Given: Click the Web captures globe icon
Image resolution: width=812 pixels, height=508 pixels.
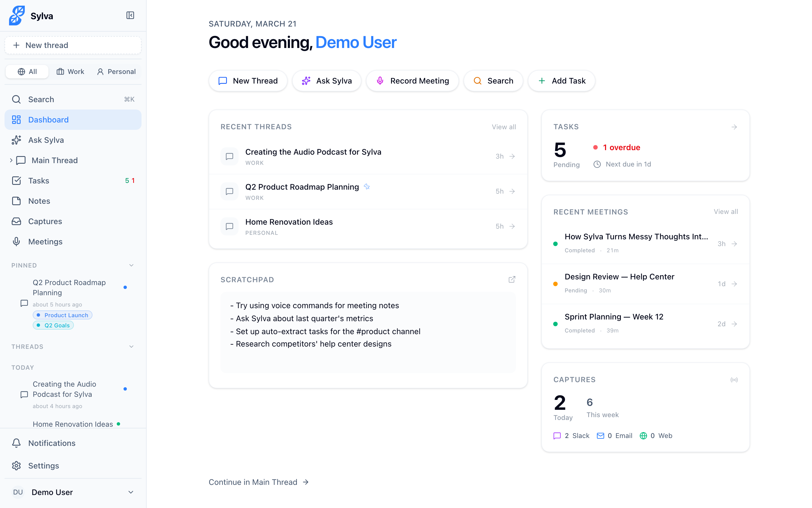Looking at the screenshot, I should click(643, 436).
